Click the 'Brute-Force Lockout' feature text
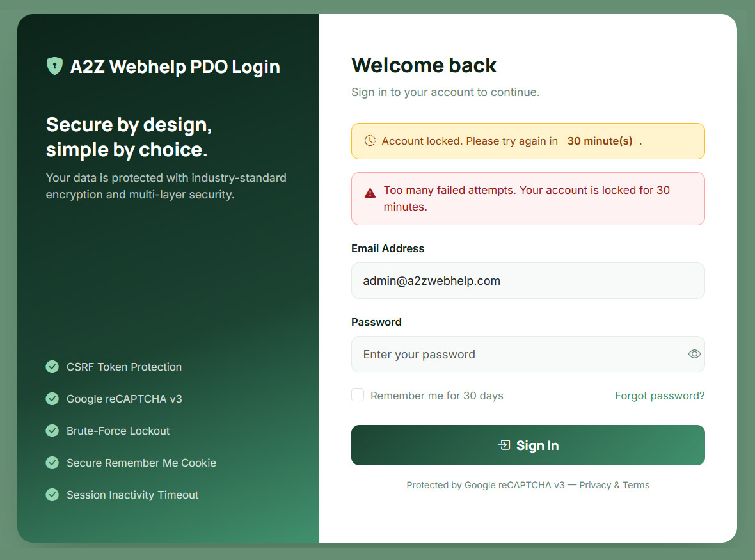The width and height of the screenshot is (755, 560). pyautogui.click(x=118, y=431)
